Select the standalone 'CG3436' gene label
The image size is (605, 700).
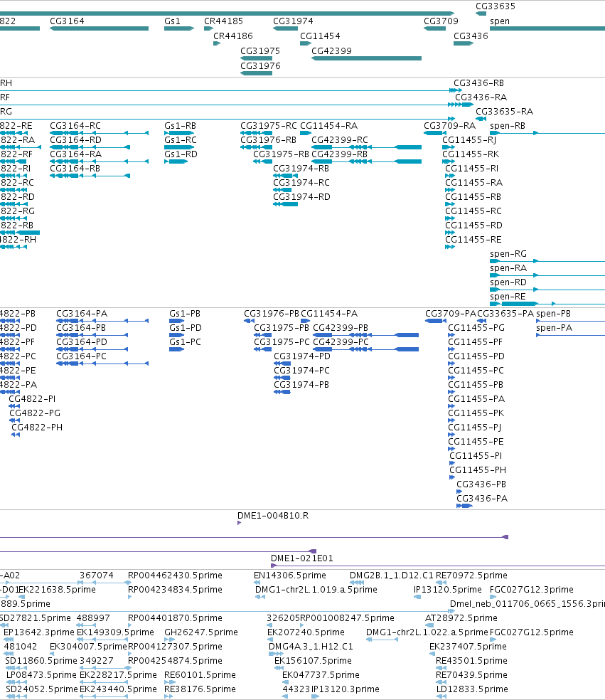pos(471,36)
